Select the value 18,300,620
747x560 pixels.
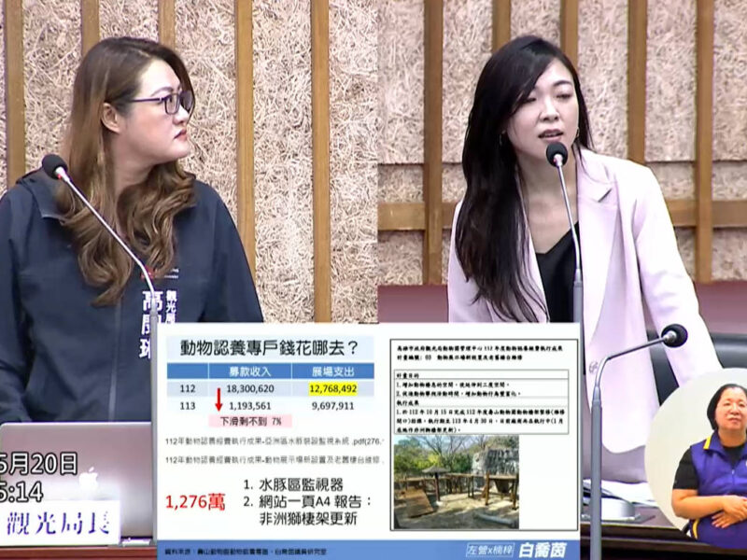[x=250, y=388]
